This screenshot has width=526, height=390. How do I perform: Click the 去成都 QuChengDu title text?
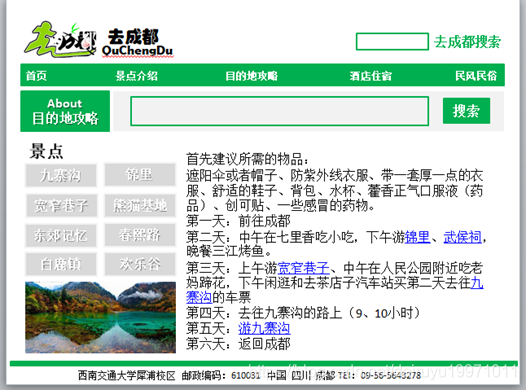[x=137, y=42]
